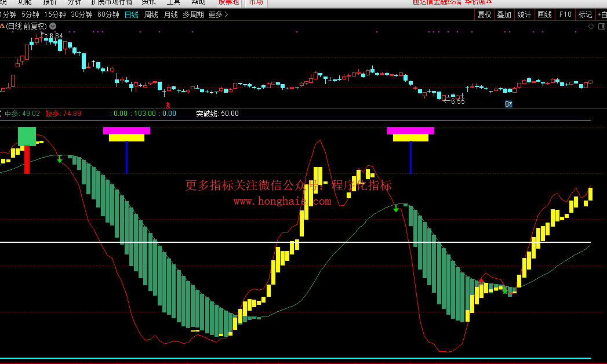Click the first magenta signal bar
The height and width of the screenshot is (364, 607).
click(126, 130)
